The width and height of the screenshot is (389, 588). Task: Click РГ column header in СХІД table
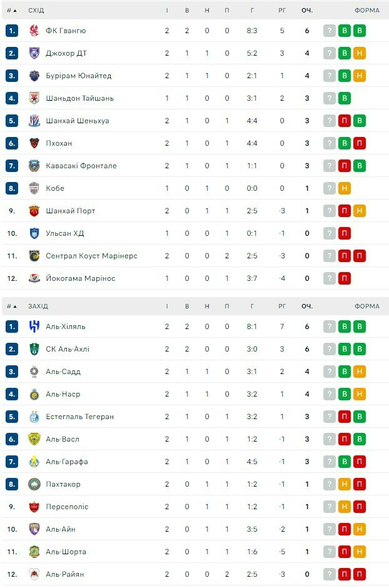click(282, 11)
